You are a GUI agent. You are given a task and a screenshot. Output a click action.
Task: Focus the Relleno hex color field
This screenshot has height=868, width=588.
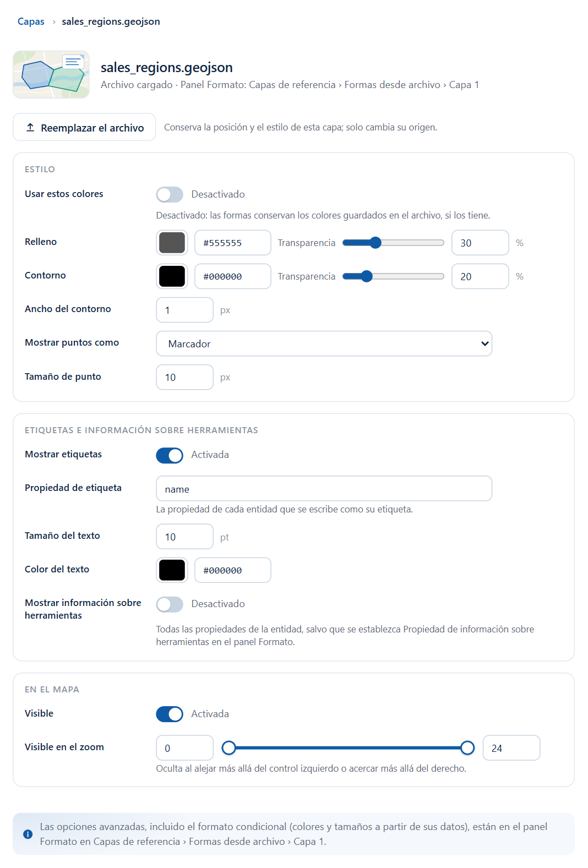233,243
